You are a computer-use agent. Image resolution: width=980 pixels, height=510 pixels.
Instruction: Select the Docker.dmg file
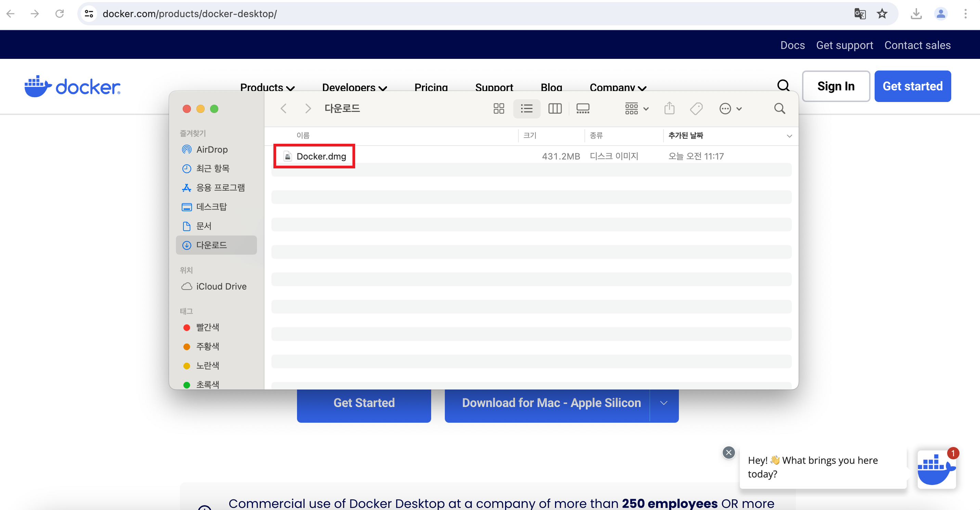pos(321,156)
